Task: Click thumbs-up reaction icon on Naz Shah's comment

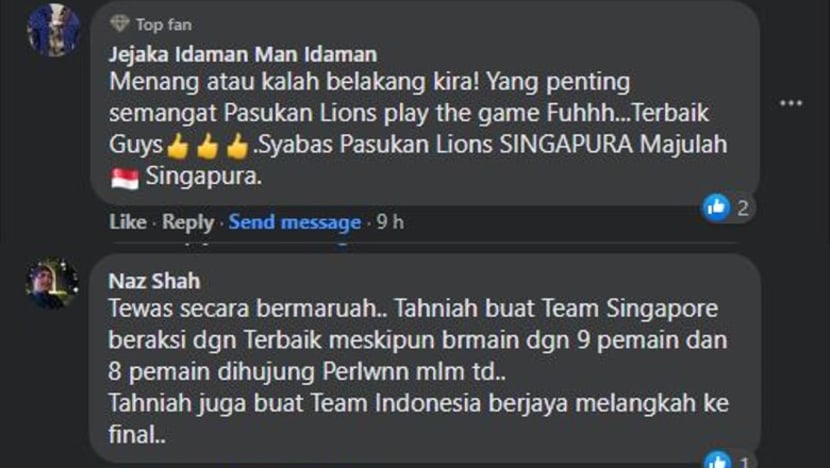Action: pyautogui.click(x=716, y=460)
